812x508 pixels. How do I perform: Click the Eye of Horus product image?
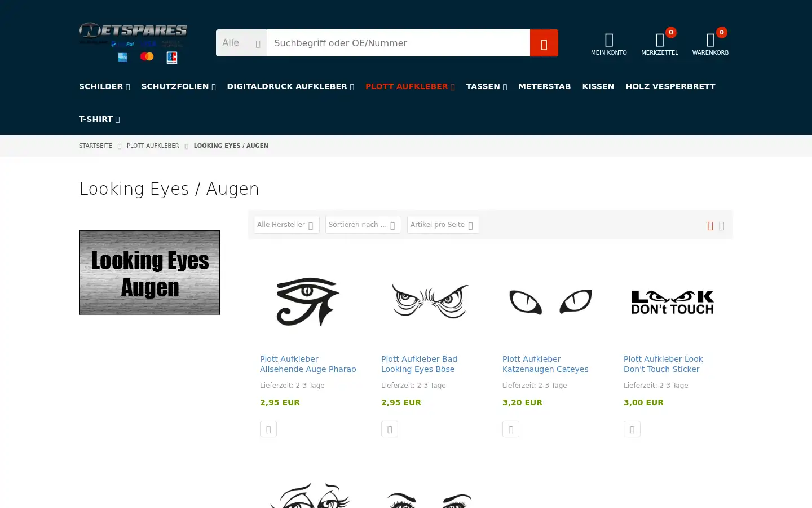[x=308, y=301]
